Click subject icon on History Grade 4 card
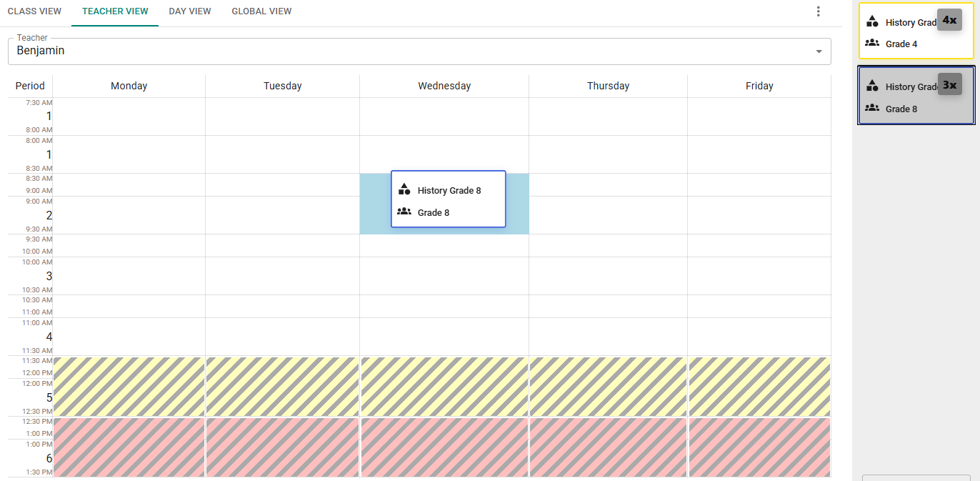 tap(872, 21)
